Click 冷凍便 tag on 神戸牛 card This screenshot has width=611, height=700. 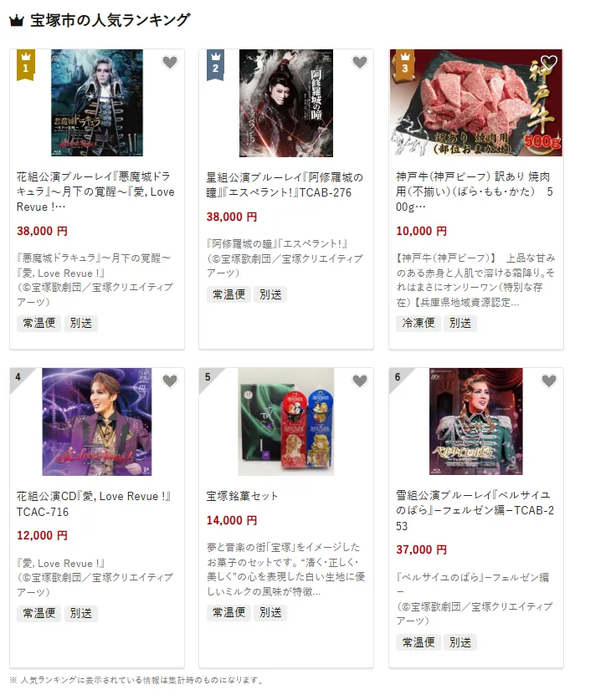point(418,323)
